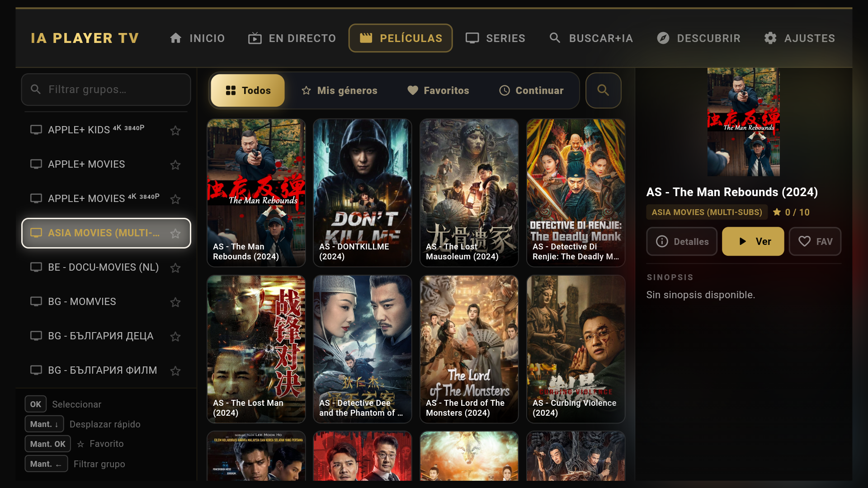Toggle favorite star for BG - MOMVIES
Viewport: 868px width, 488px height.
click(175, 302)
